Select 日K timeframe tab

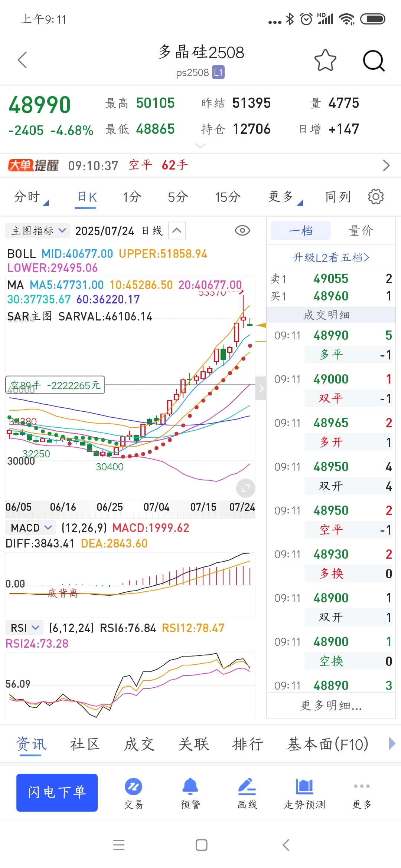pos(87,197)
